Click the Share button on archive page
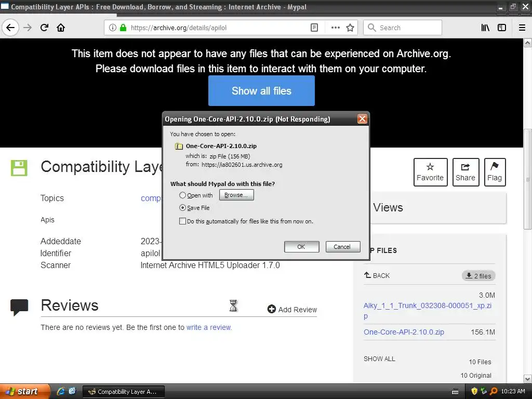532x399 pixels. tap(465, 172)
